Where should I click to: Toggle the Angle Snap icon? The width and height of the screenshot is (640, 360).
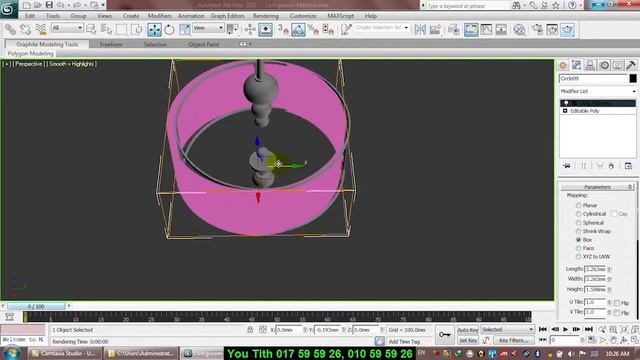tap(298, 29)
